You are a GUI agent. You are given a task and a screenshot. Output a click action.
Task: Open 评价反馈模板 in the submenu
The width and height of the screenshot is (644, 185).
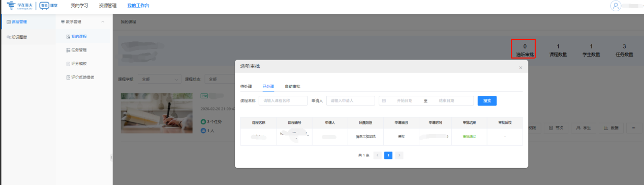80,77
